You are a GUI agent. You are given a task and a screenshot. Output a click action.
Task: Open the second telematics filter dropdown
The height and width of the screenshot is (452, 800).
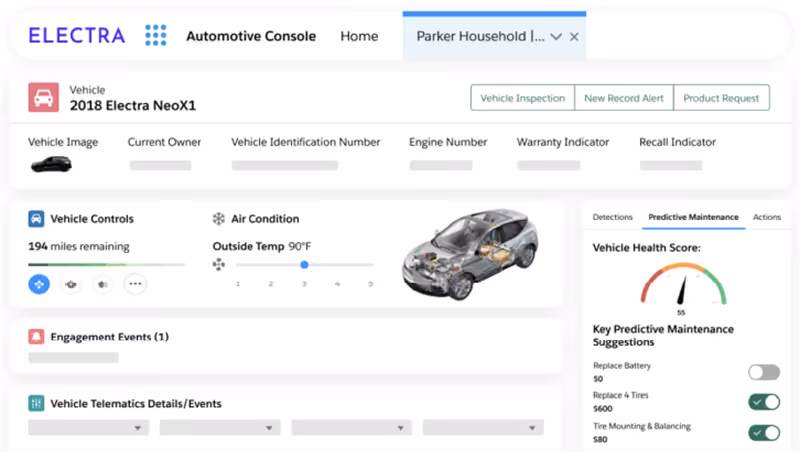(x=220, y=428)
